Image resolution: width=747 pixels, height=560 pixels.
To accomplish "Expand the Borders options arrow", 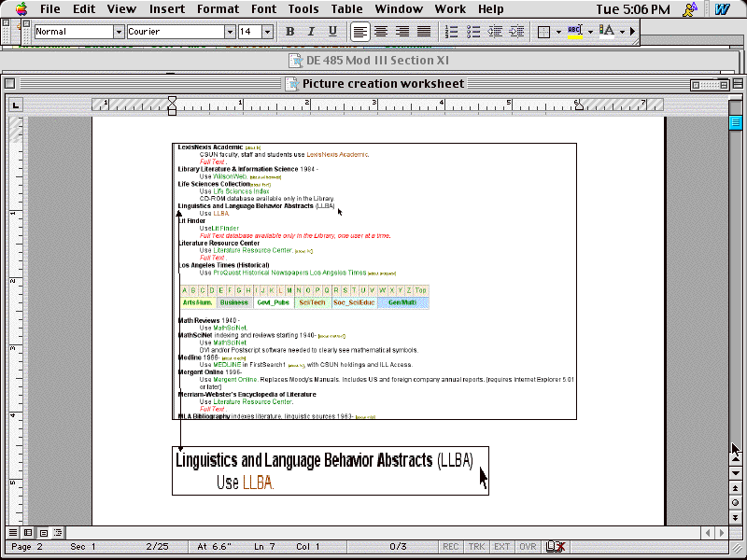I will (558, 32).
